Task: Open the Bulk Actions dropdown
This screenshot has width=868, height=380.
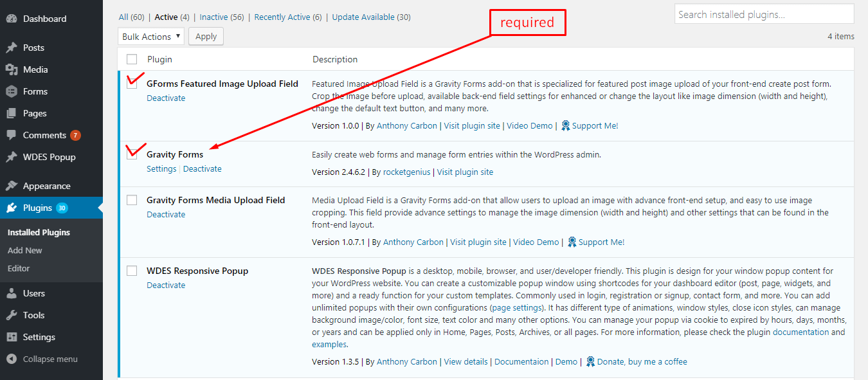Action: coord(151,37)
